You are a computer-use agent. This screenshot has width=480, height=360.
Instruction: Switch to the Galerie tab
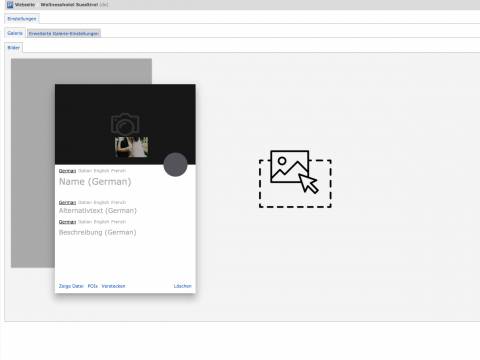[x=15, y=33]
